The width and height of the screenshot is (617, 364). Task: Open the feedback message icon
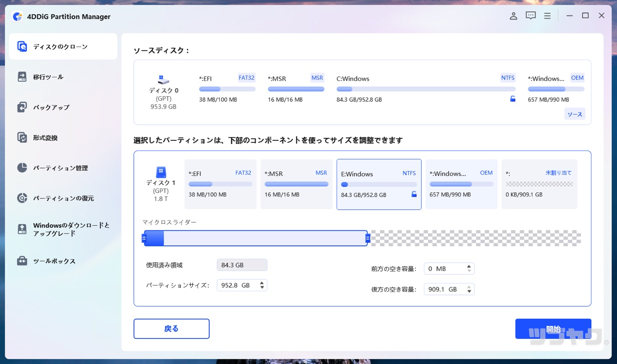pyautogui.click(x=531, y=16)
